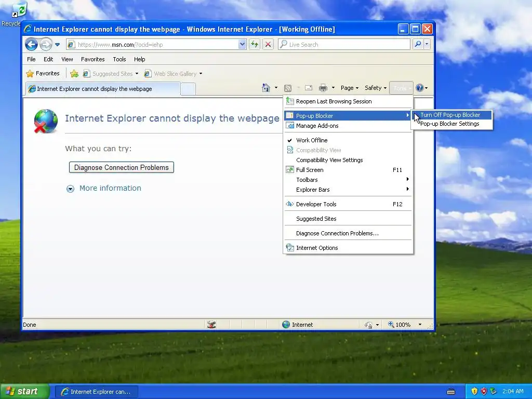The image size is (532, 399).
Task: Toggle Full Screen mode
Action: pyautogui.click(x=348, y=170)
